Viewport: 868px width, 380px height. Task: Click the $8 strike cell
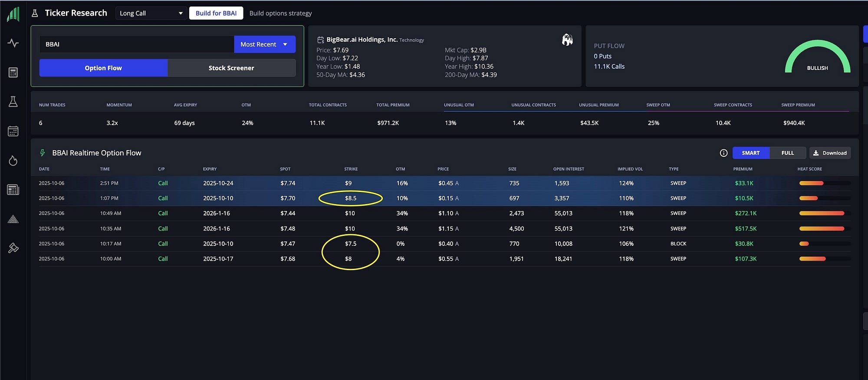point(348,259)
